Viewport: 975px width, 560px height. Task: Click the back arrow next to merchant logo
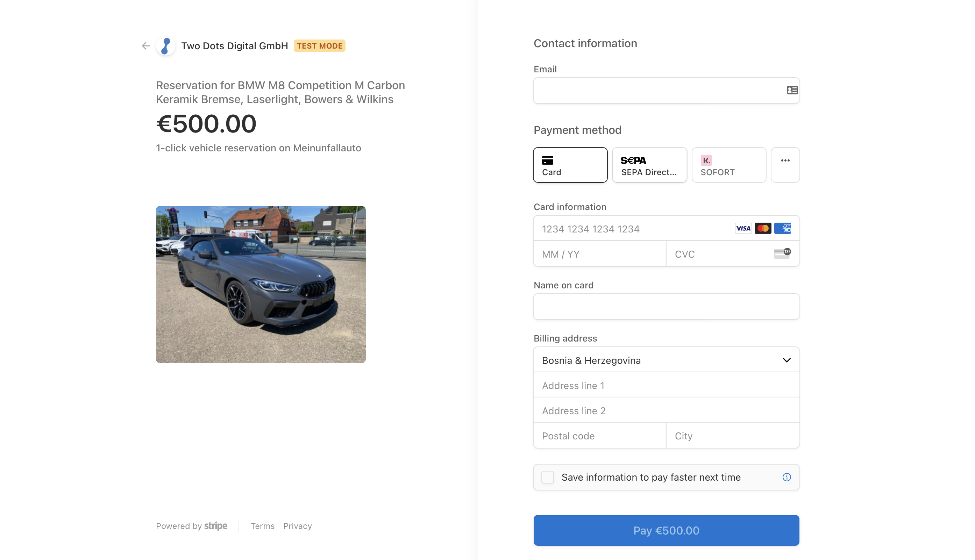click(145, 46)
